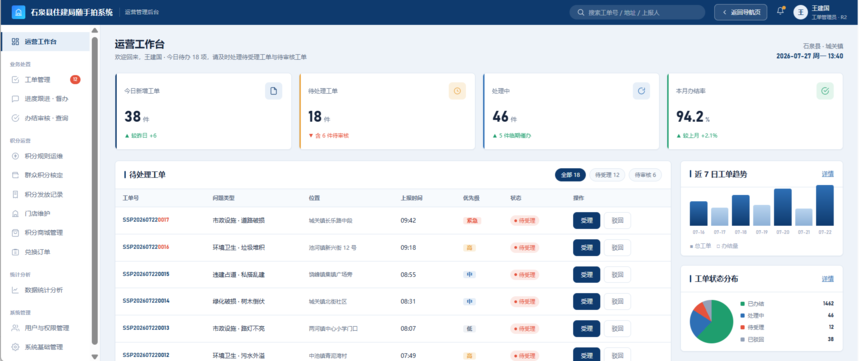
Task: Reject work order SSP202607220017 with 驳回
Action: click(617, 221)
